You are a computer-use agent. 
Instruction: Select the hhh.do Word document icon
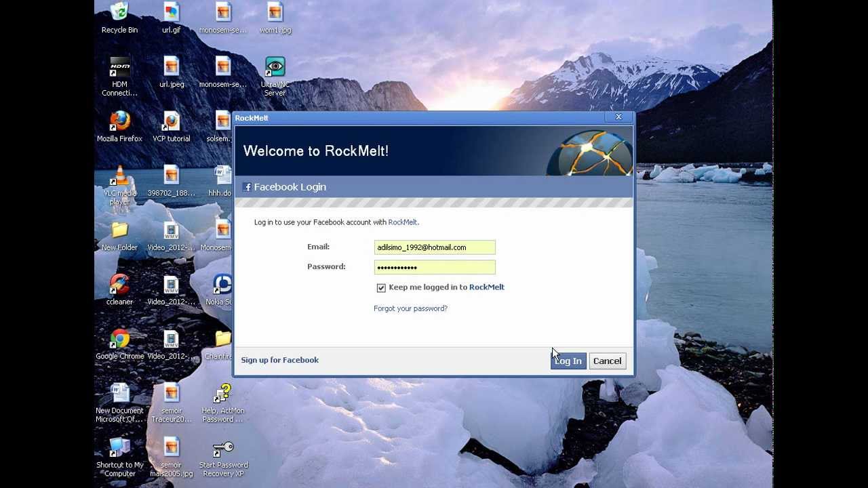221,181
